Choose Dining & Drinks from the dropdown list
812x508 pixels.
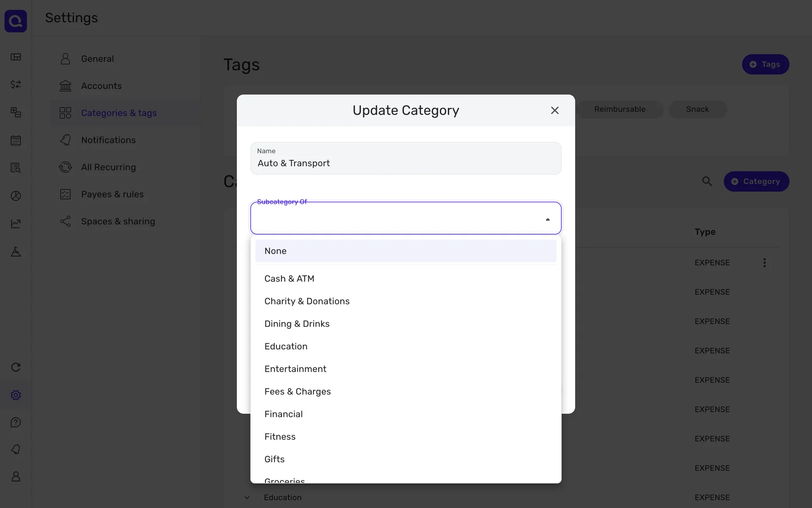(x=296, y=324)
